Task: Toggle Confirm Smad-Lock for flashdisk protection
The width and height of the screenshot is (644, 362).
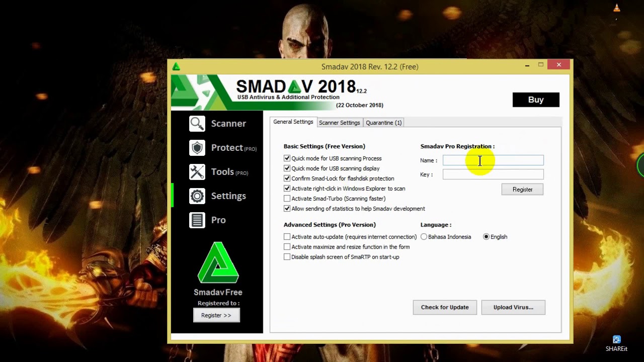Action: point(287,178)
